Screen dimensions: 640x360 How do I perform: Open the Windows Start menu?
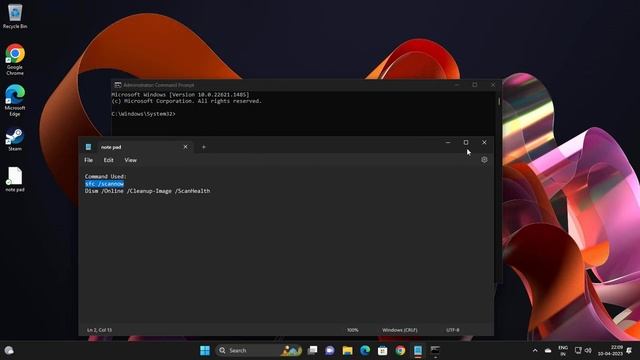coord(205,350)
